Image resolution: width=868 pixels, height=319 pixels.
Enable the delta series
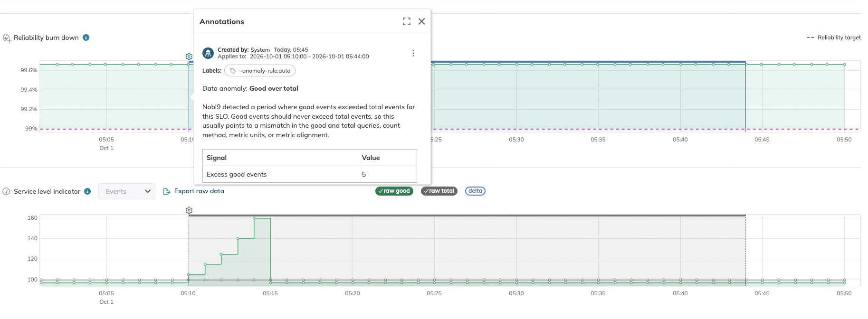(x=475, y=191)
